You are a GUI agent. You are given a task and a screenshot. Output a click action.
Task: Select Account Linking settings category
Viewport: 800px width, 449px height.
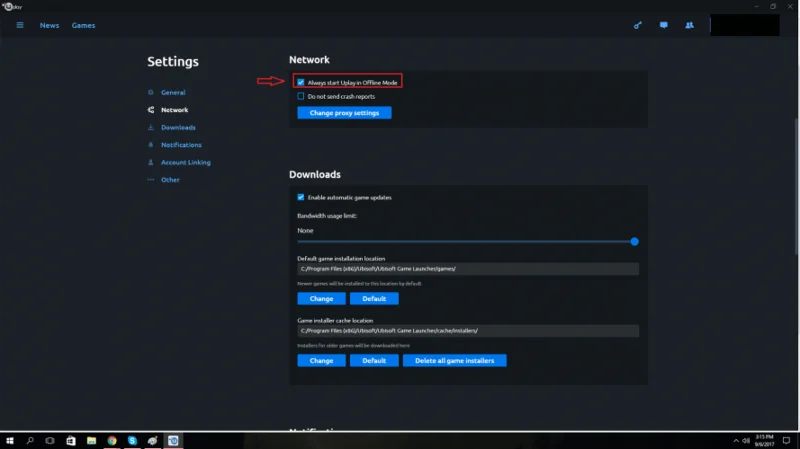pyautogui.click(x=186, y=162)
